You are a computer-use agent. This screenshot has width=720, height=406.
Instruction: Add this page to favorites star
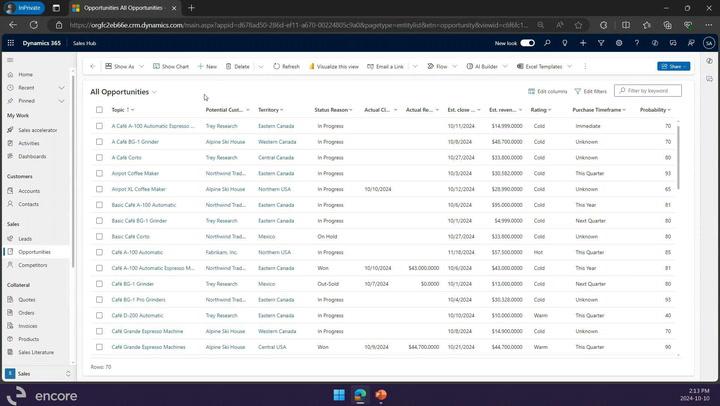click(578, 25)
